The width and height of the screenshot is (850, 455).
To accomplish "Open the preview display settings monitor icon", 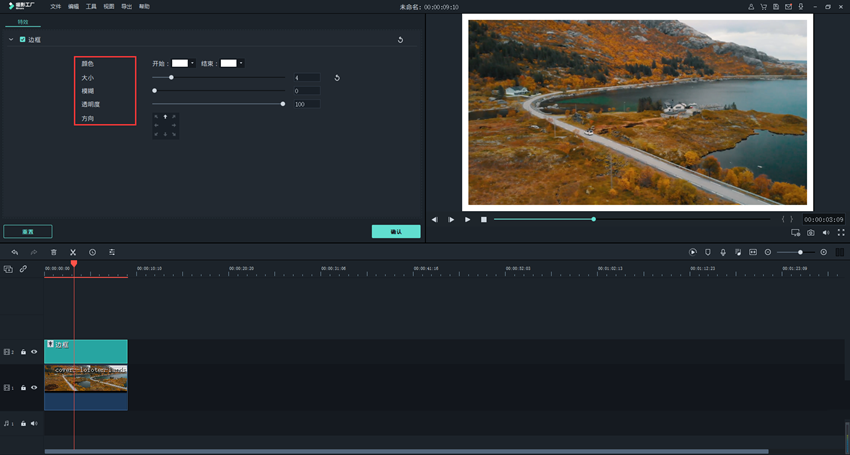I will point(795,233).
